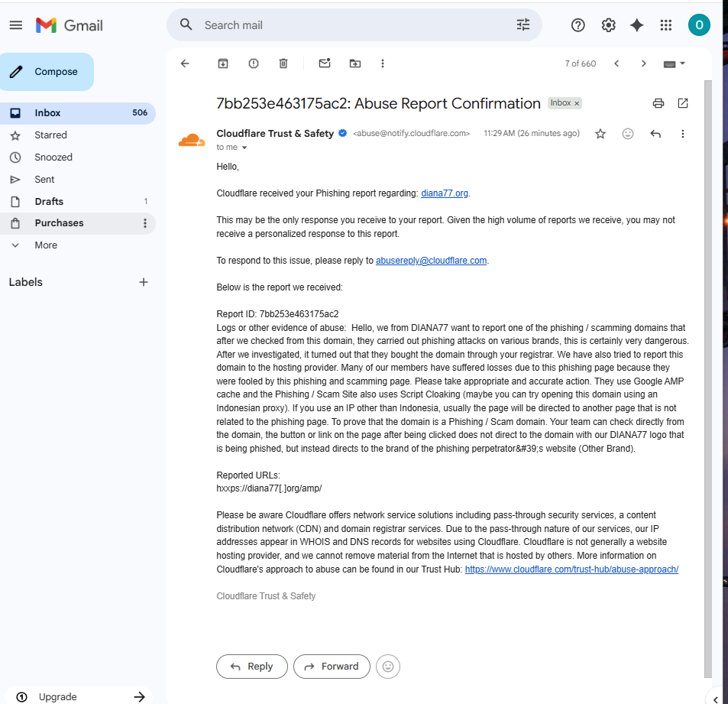This screenshot has width=728, height=704.
Task: Open email in new window
Action: coord(682,103)
